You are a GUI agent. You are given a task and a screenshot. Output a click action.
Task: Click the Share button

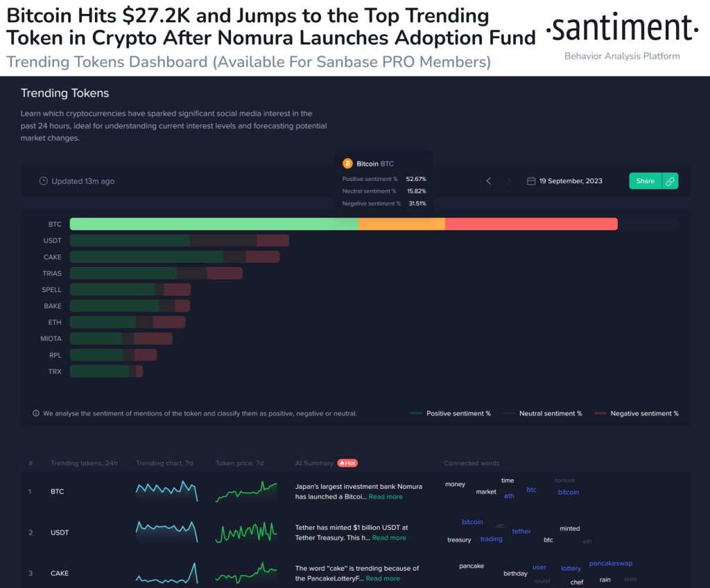tap(646, 181)
